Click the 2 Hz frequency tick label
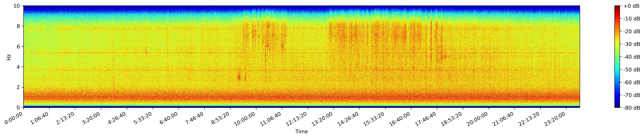The width and height of the screenshot is (644, 138). coord(18,87)
